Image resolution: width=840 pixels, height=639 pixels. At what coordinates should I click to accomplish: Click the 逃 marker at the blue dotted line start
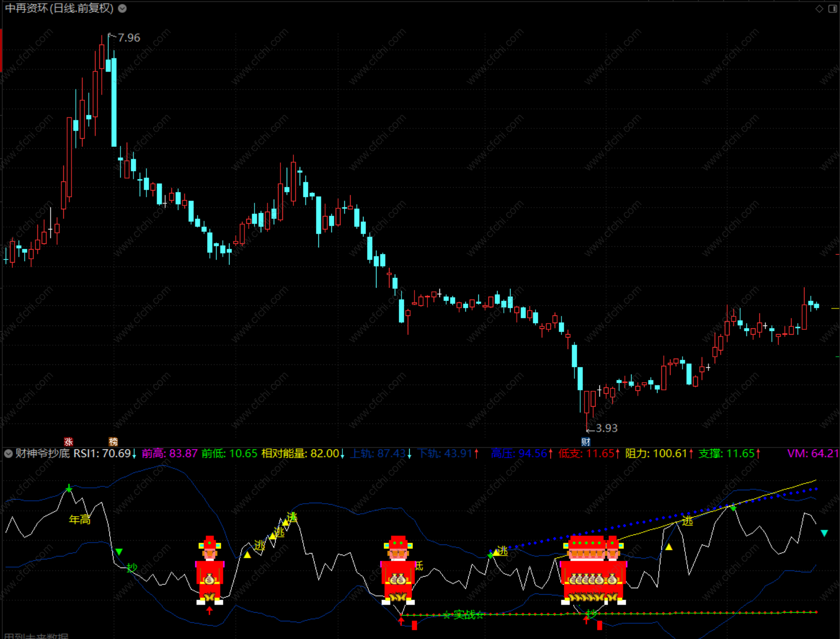pos(502,551)
